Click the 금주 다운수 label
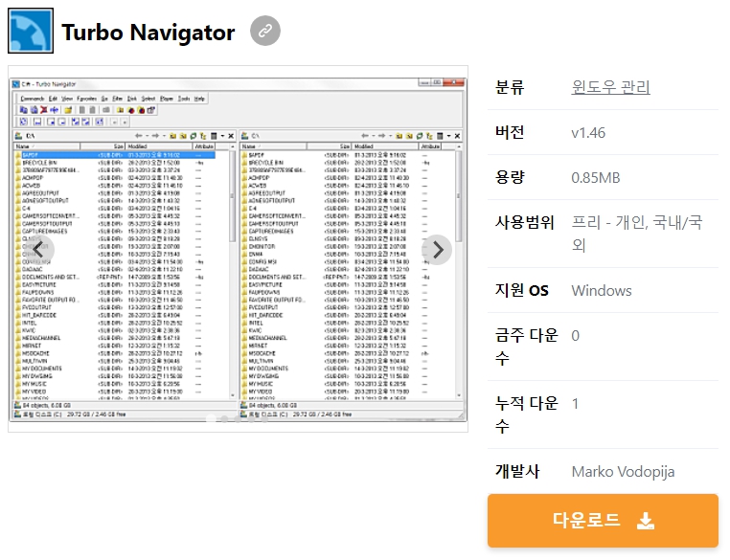 (527, 347)
